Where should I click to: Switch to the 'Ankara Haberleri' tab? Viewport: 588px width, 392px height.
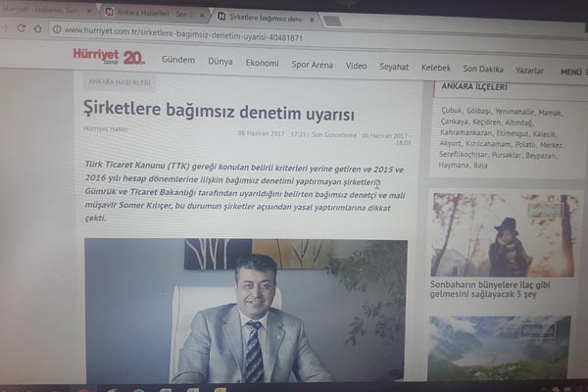(147, 13)
